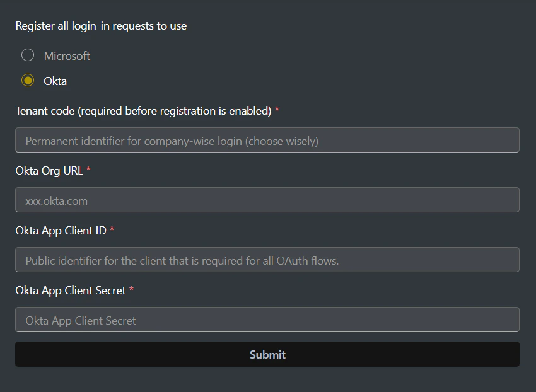The image size is (536, 392).
Task: Click the xxx.okta.com placeholder text field
Action: click(x=267, y=200)
